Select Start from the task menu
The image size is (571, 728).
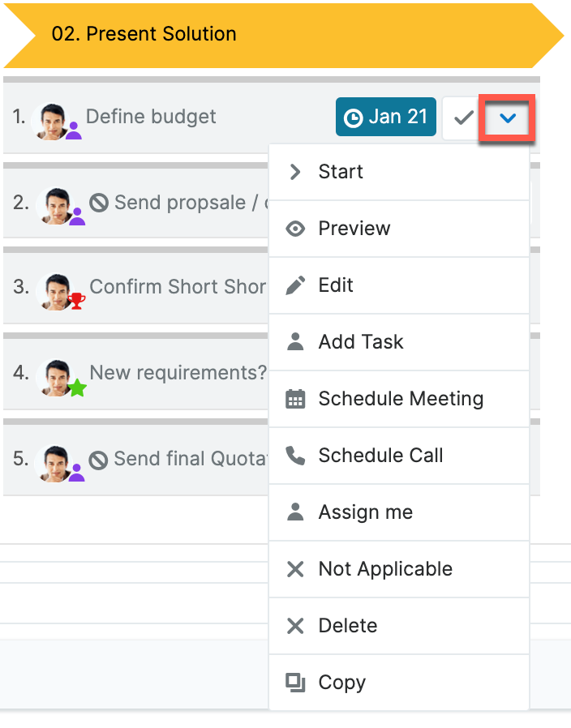[341, 172]
